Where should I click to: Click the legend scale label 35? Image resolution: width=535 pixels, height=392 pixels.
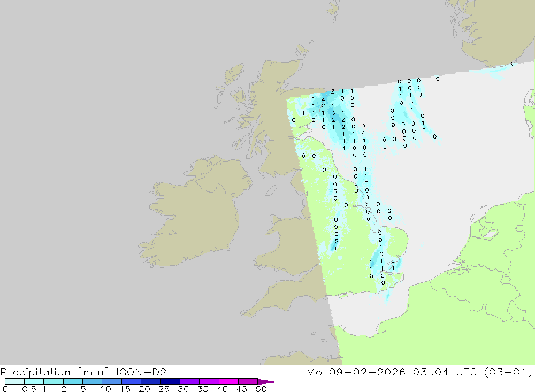click(x=203, y=389)
